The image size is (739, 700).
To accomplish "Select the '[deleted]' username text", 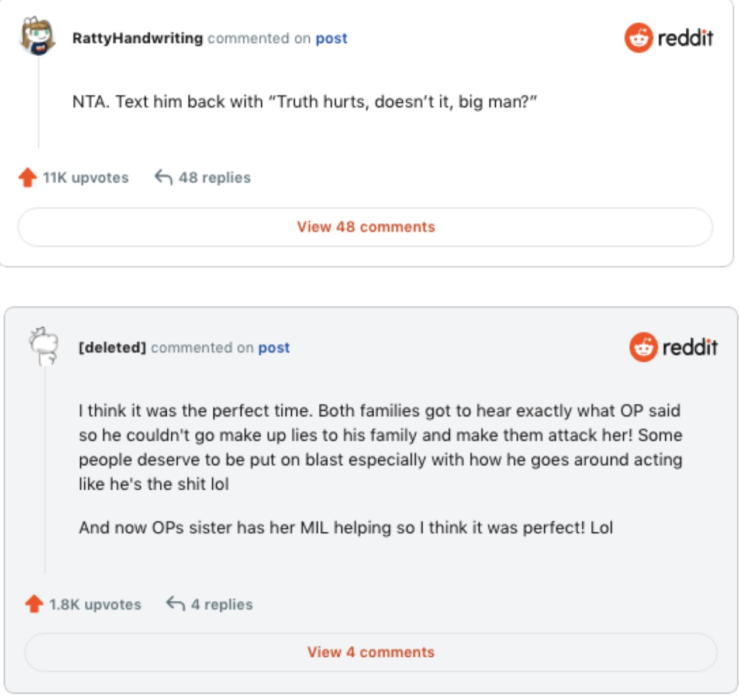I will tap(112, 348).
